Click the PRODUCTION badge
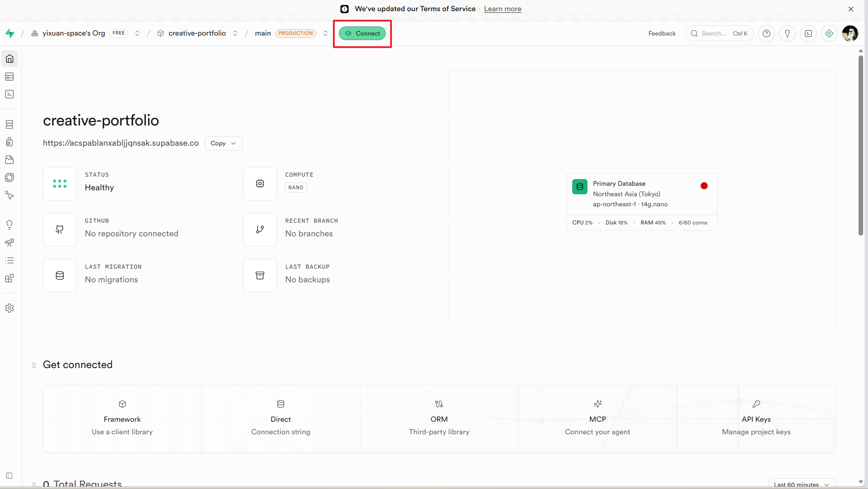Image resolution: width=868 pixels, height=489 pixels. click(295, 33)
